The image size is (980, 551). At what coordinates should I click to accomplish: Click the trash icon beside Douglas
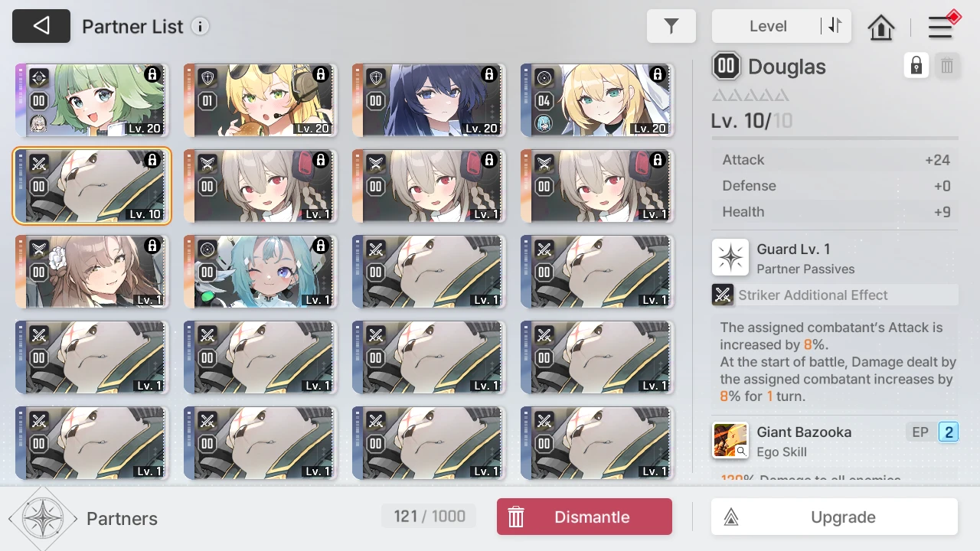pyautogui.click(x=947, y=66)
